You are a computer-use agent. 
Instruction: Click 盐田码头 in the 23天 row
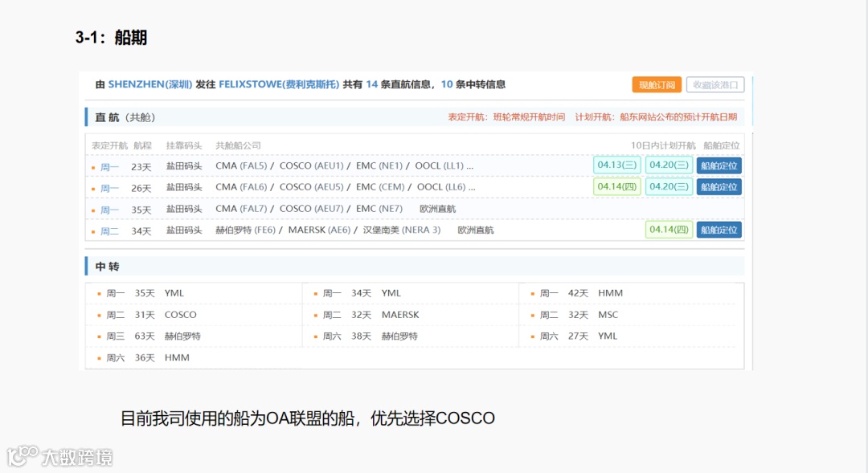click(x=184, y=165)
